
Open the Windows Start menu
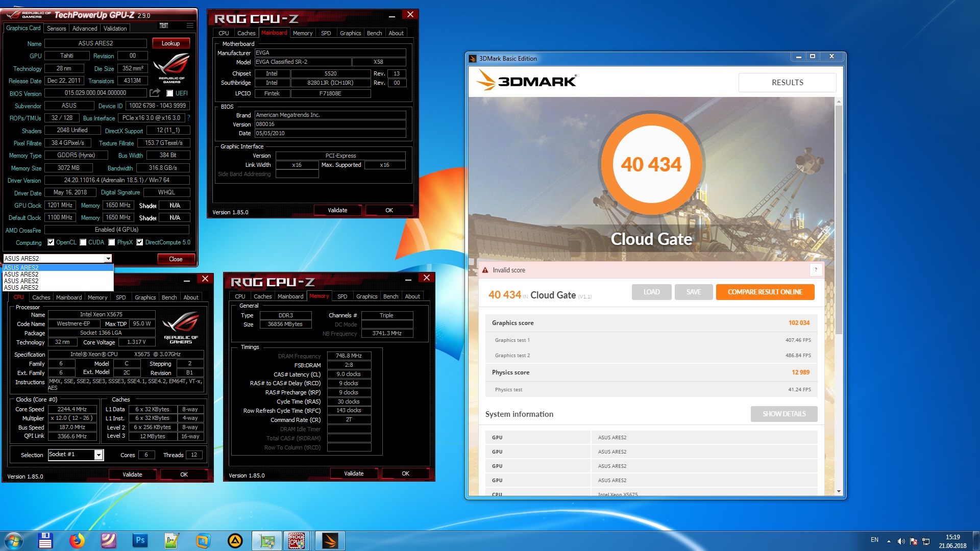pos(14,541)
